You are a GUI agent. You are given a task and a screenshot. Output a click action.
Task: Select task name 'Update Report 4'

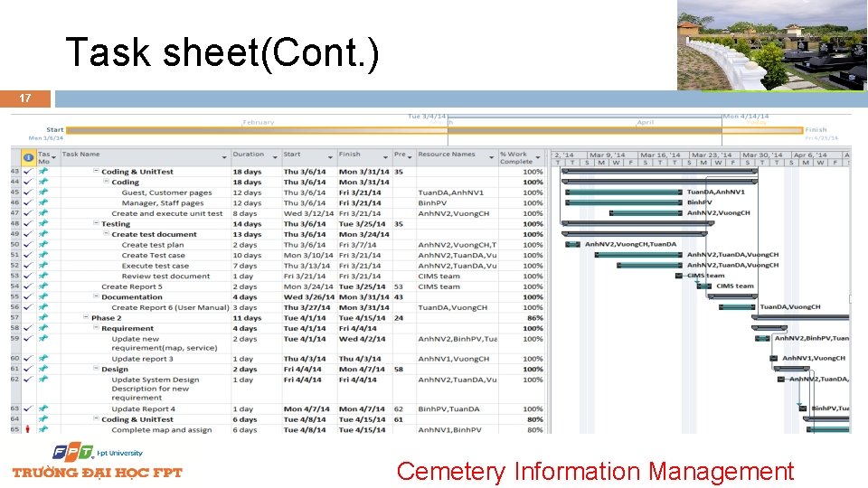tap(144, 408)
